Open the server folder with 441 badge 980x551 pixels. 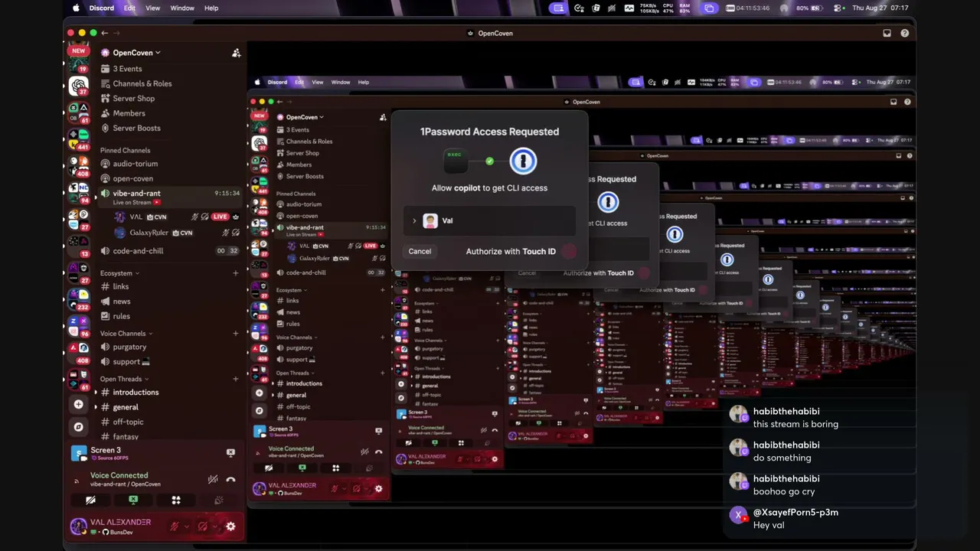click(x=78, y=139)
